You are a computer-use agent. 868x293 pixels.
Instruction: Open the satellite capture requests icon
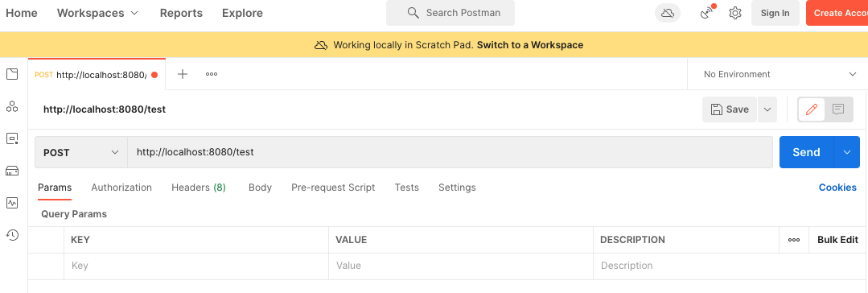point(706,14)
